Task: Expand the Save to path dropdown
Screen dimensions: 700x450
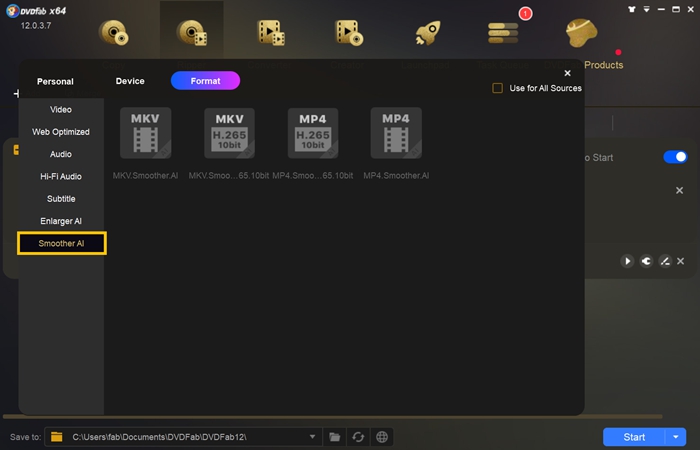Action: pos(312,437)
